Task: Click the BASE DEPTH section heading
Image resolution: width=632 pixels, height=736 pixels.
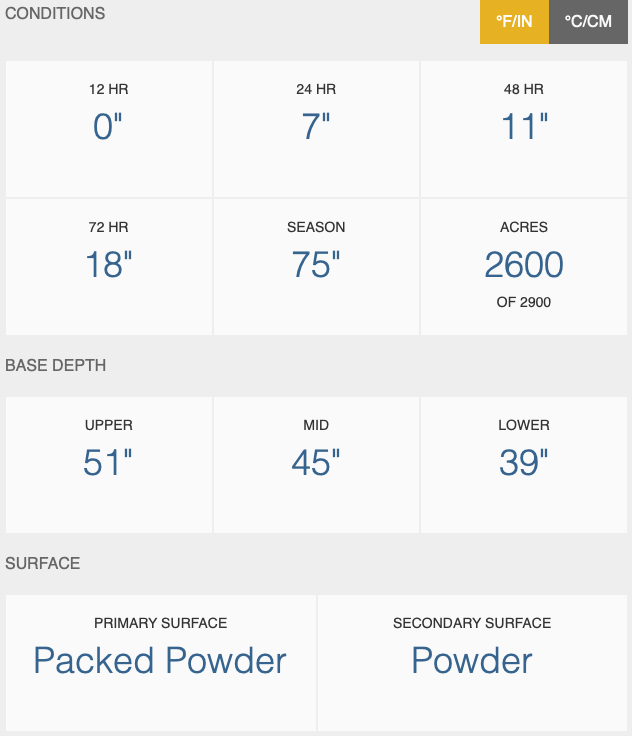Action: coord(55,365)
